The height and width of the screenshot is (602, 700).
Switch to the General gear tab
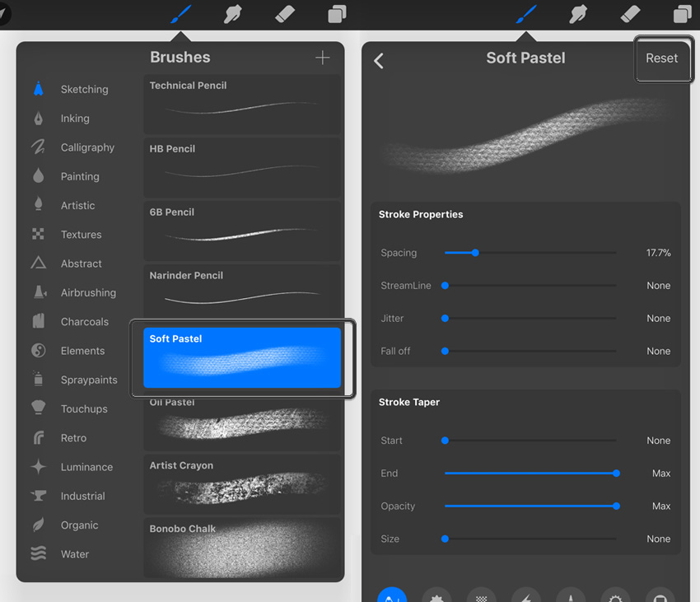(615, 595)
